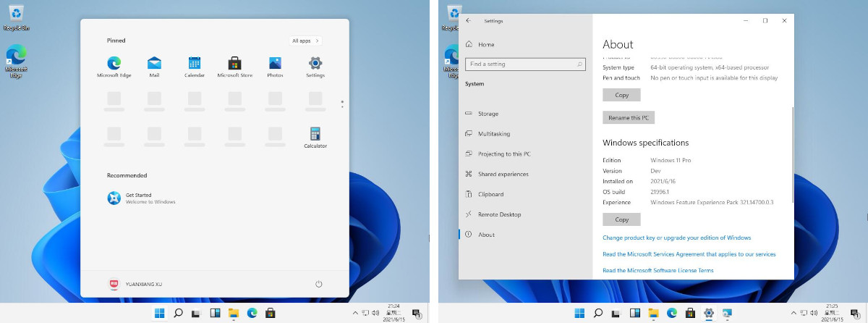The width and height of the screenshot is (868, 323).
Task: Open Microsoft Software License Terms link
Action: [658, 270]
